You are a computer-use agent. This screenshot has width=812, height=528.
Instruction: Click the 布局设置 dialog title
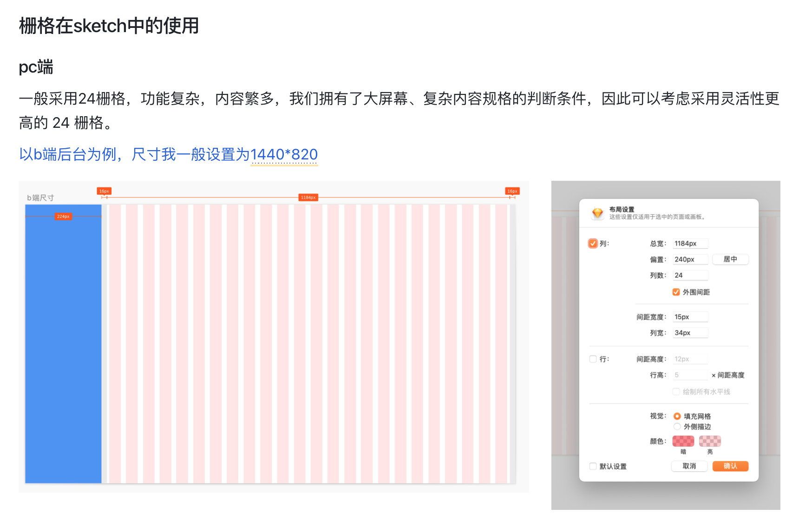coord(622,209)
